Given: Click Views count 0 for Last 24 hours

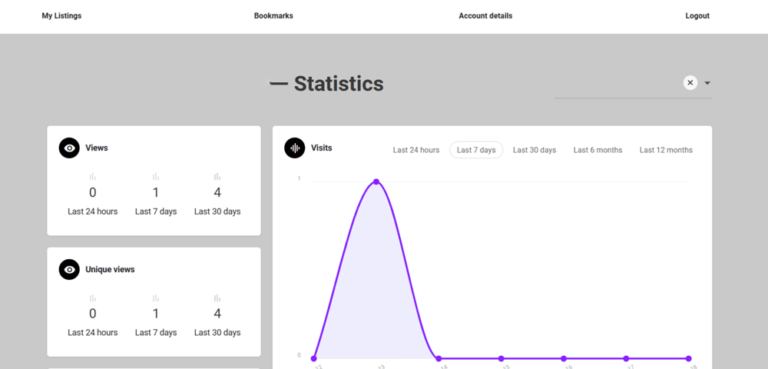Looking at the screenshot, I should coord(93,193).
